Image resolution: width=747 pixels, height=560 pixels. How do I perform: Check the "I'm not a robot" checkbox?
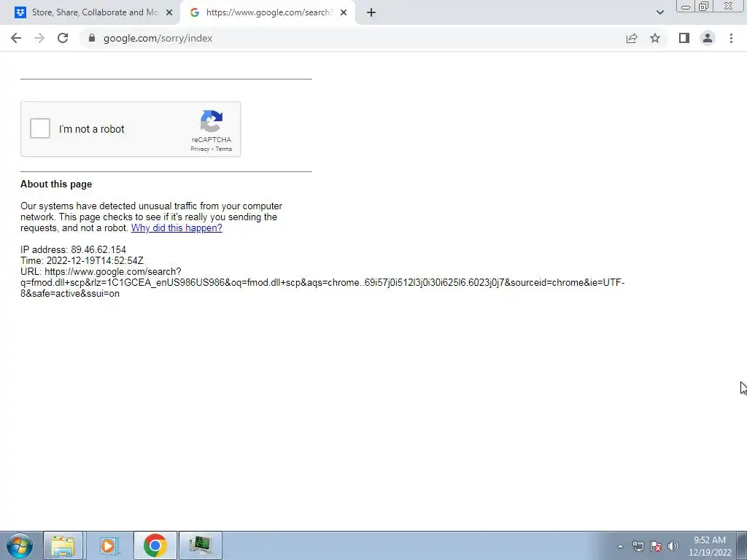(x=40, y=128)
